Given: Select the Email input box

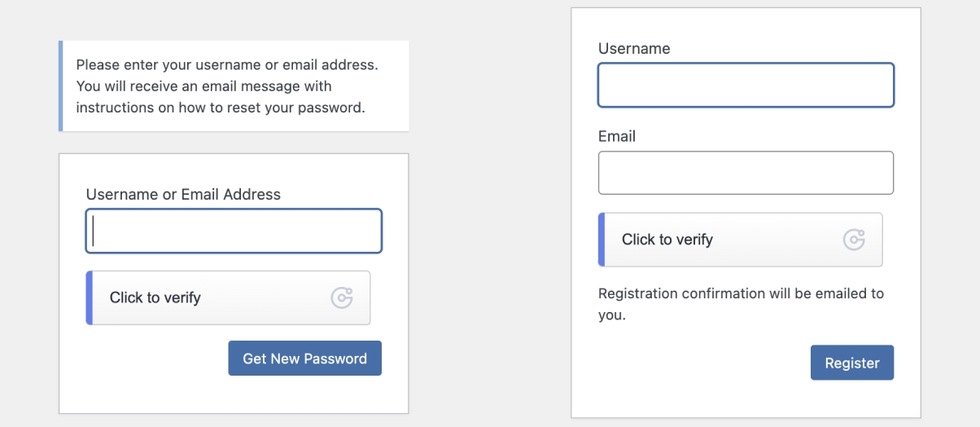Looking at the screenshot, I should 746,173.
